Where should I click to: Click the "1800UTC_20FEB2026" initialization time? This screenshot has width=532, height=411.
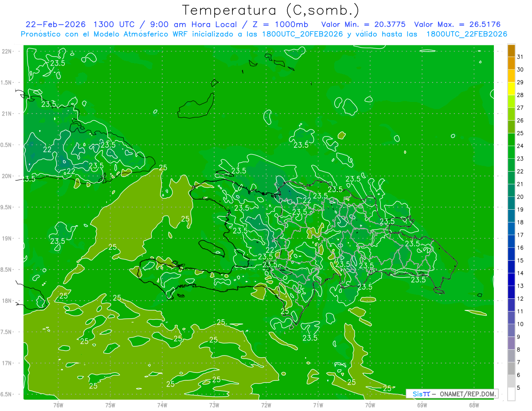pyautogui.click(x=302, y=34)
